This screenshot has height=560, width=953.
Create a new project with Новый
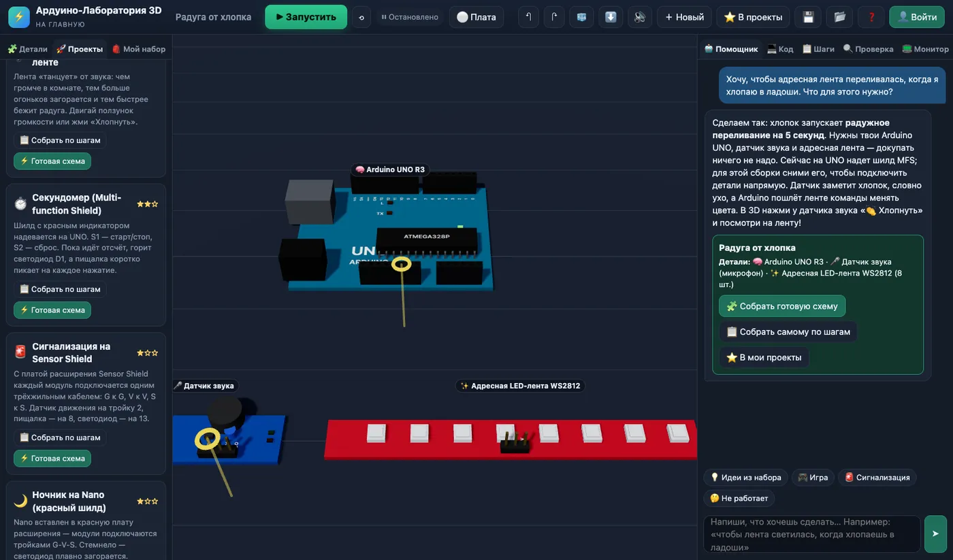coord(685,17)
